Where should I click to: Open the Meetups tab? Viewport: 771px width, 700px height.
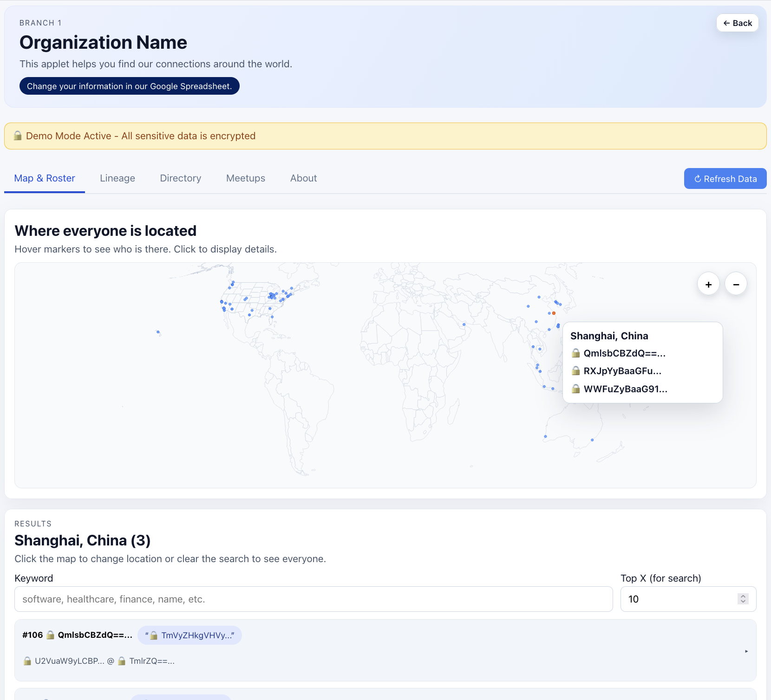tap(246, 178)
